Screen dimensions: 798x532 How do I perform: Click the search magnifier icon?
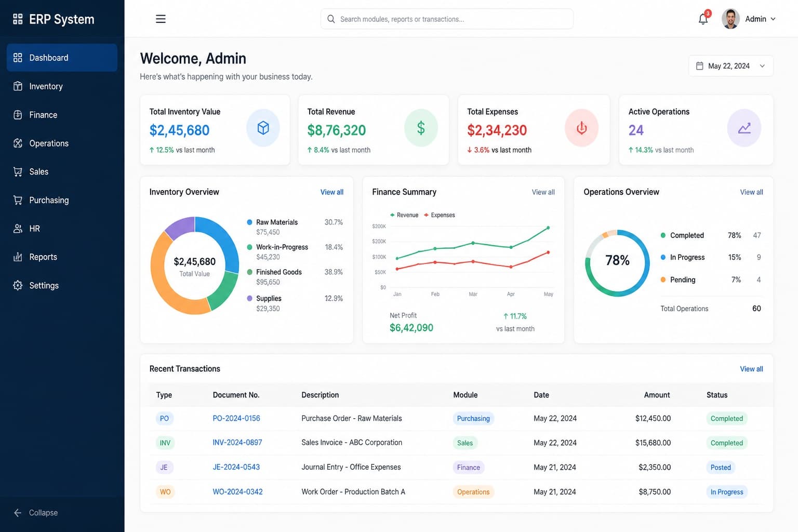coord(331,19)
